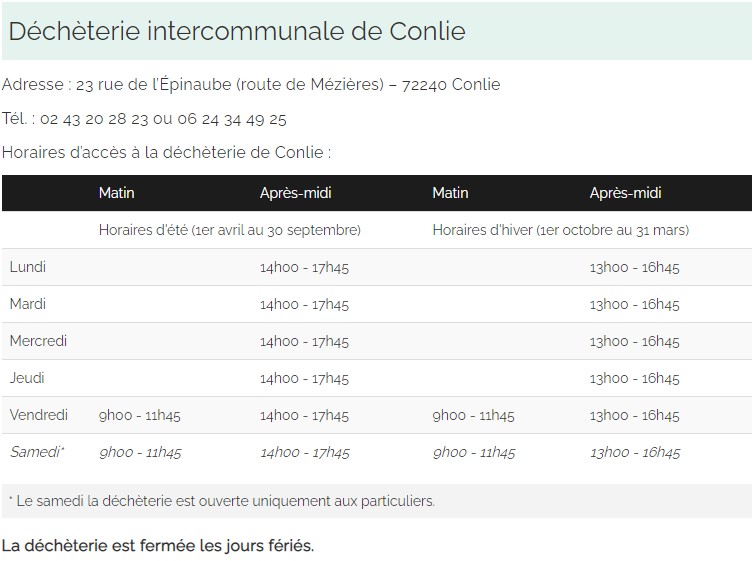This screenshot has height=561, width=756.
Task: Select the Lundi row label
Action: pyautogui.click(x=28, y=267)
